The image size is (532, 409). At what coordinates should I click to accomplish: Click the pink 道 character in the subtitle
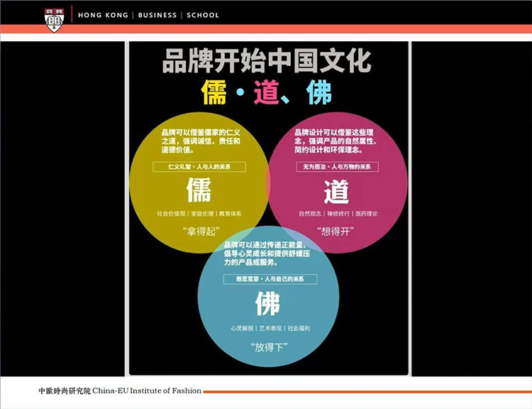267,94
